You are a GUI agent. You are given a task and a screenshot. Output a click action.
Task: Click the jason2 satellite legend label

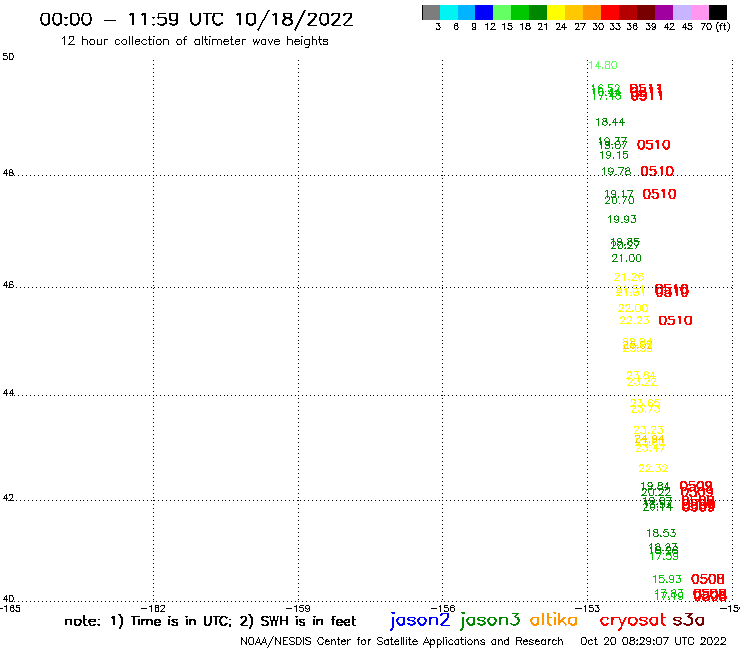(420, 620)
